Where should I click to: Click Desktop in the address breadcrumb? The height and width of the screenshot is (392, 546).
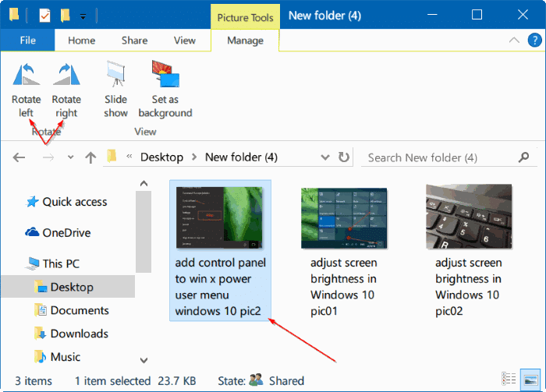pos(162,157)
